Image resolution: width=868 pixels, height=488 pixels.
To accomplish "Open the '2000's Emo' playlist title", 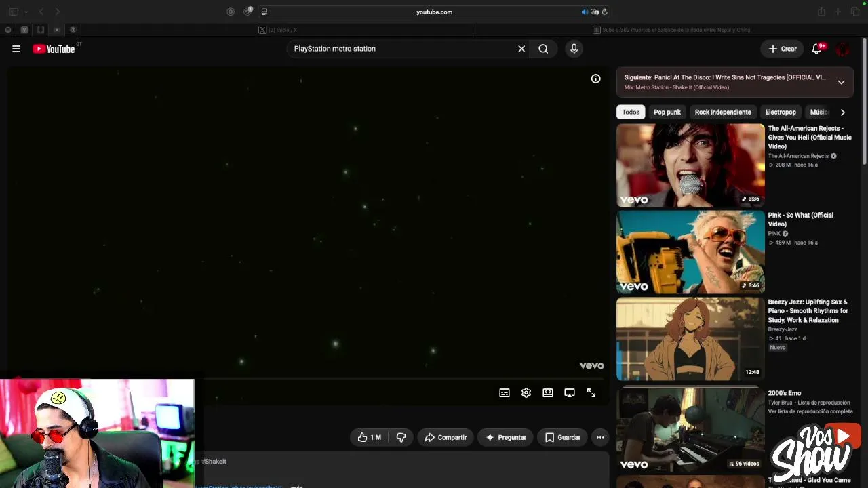I will click(785, 393).
